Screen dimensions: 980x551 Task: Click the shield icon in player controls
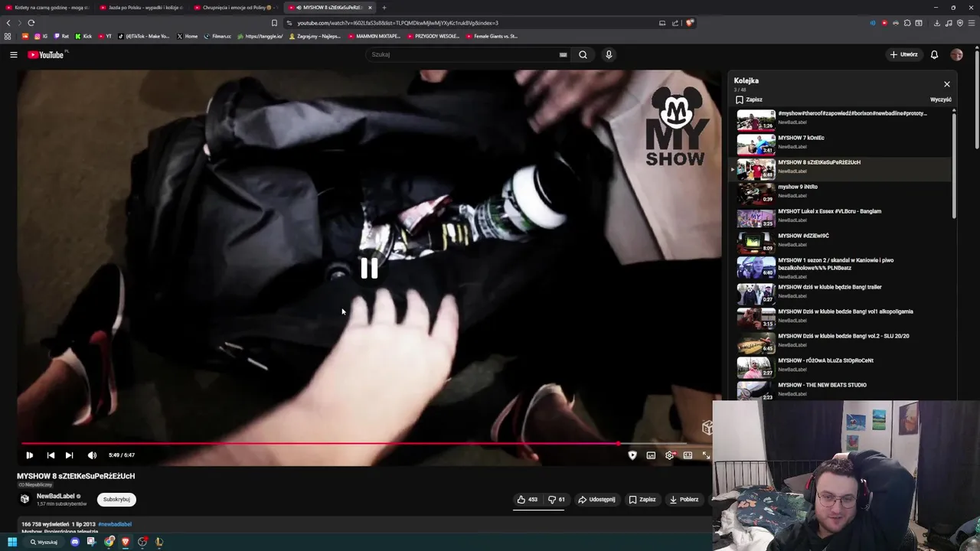click(632, 455)
